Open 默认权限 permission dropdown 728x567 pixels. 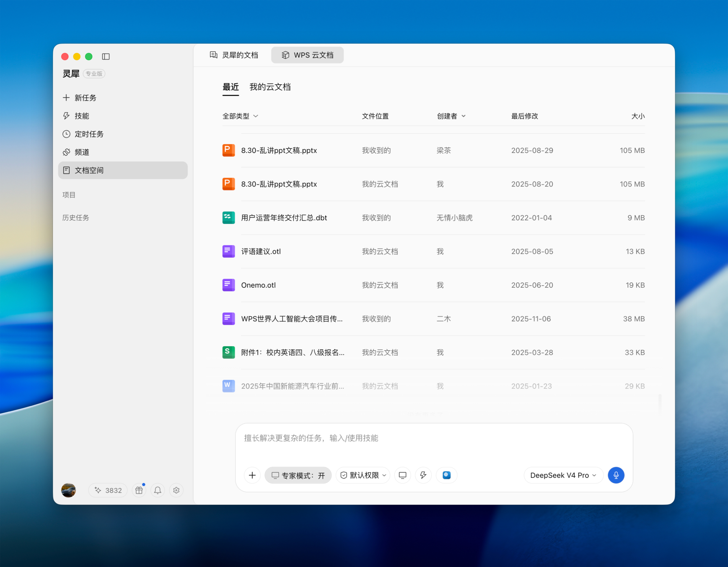tap(363, 475)
